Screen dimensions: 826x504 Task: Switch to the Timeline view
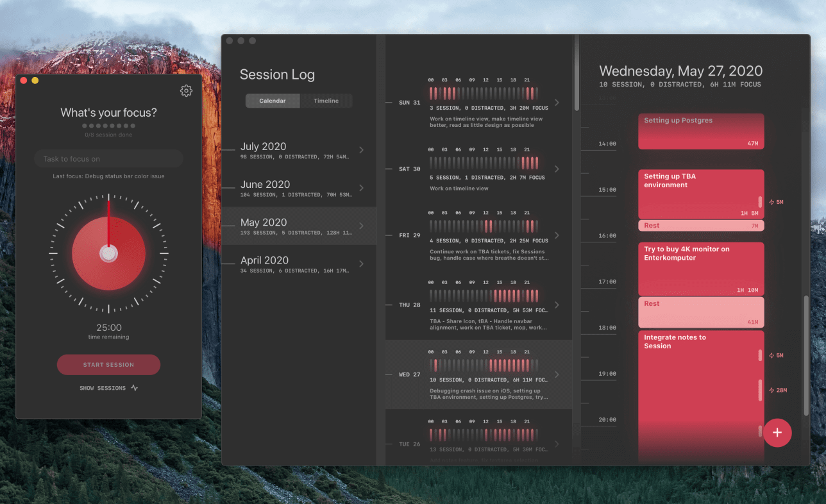pyautogui.click(x=326, y=101)
